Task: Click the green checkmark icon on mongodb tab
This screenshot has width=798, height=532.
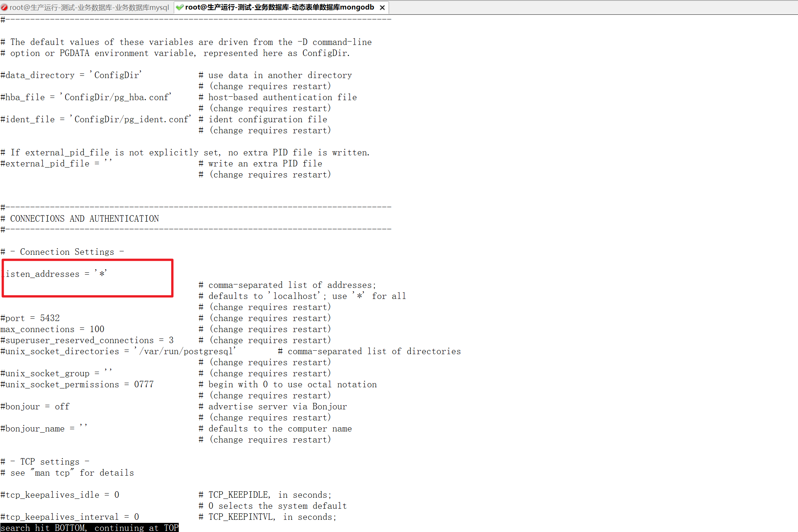Action: click(x=179, y=7)
